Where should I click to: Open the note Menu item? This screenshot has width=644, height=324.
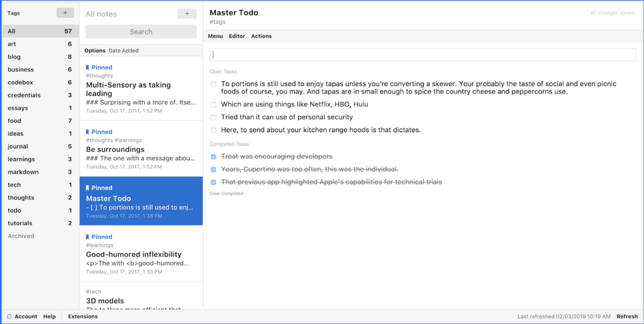click(x=215, y=36)
